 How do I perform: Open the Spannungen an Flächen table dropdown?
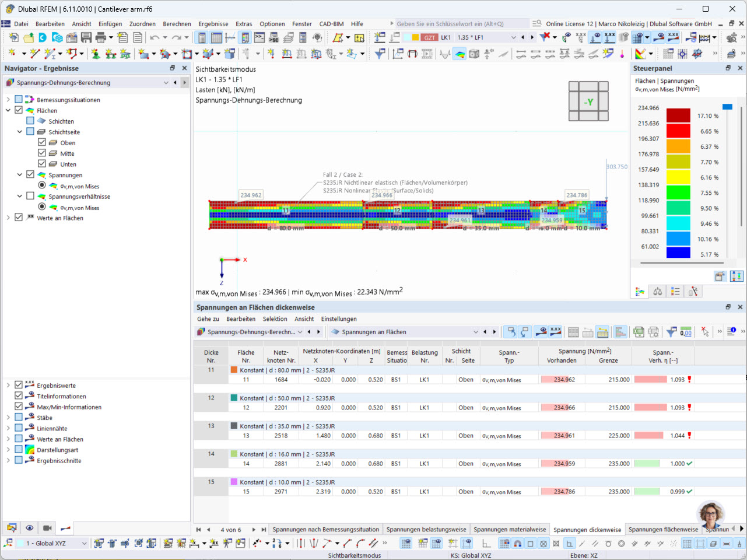click(x=476, y=332)
